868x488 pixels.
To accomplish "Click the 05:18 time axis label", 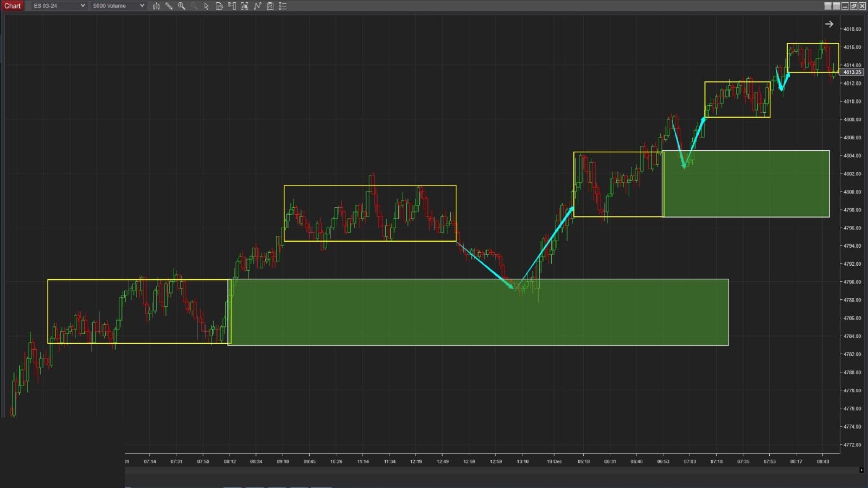I will click(584, 462).
